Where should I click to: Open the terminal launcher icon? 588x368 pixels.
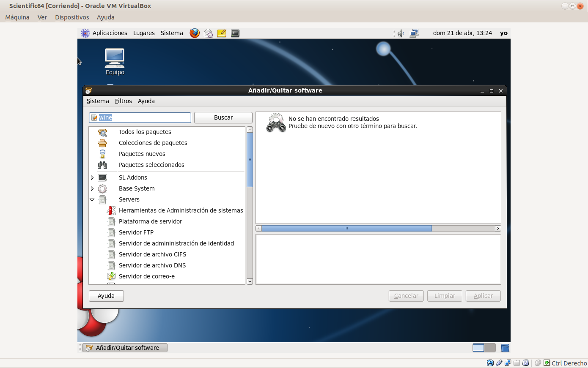pos(235,33)
